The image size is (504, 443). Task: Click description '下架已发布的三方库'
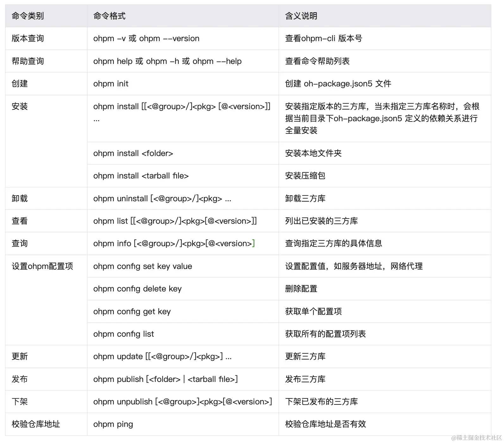[x=321, y=402]
